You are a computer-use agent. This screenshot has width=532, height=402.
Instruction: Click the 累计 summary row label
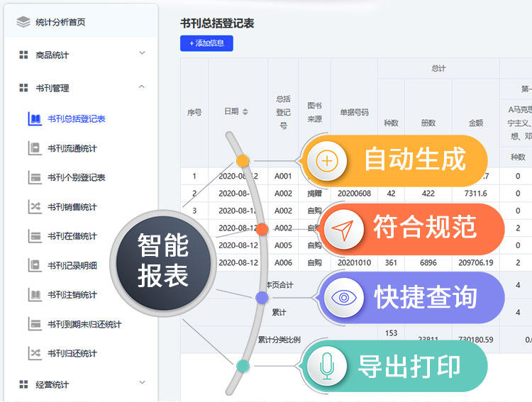coord(279,313)
